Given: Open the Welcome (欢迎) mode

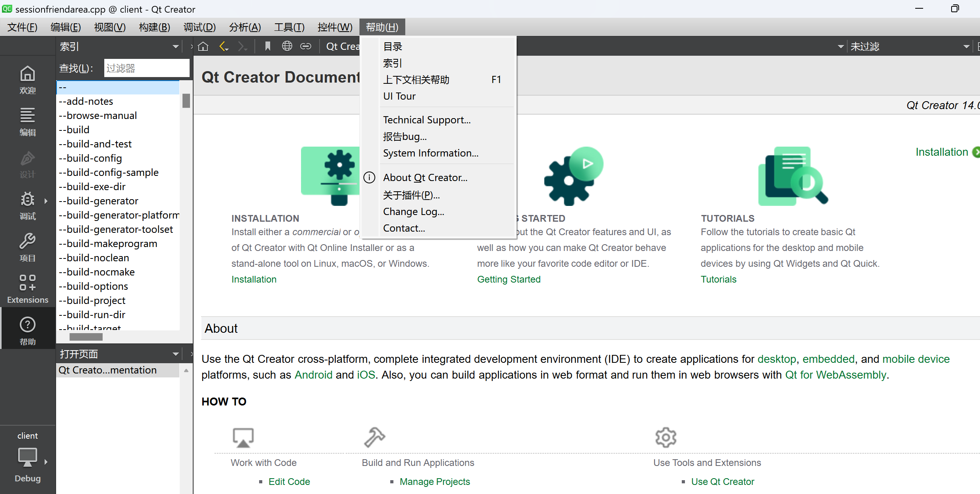Looking at the screenshot, I should coord(28,79).
